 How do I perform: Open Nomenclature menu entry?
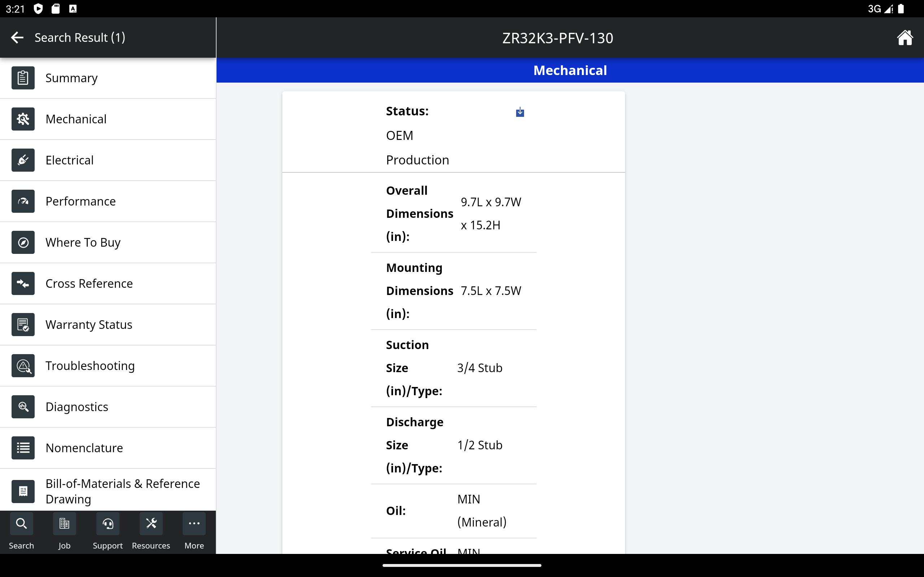[84, 448]
